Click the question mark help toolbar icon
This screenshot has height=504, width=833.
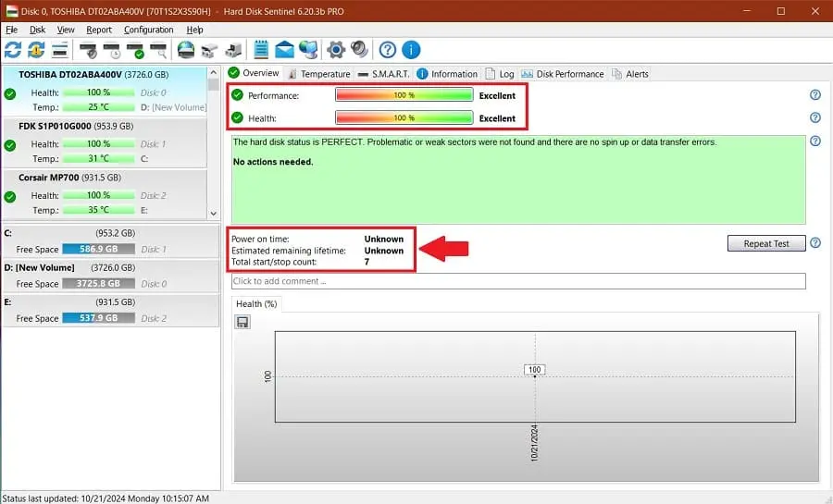pos(387,50)
